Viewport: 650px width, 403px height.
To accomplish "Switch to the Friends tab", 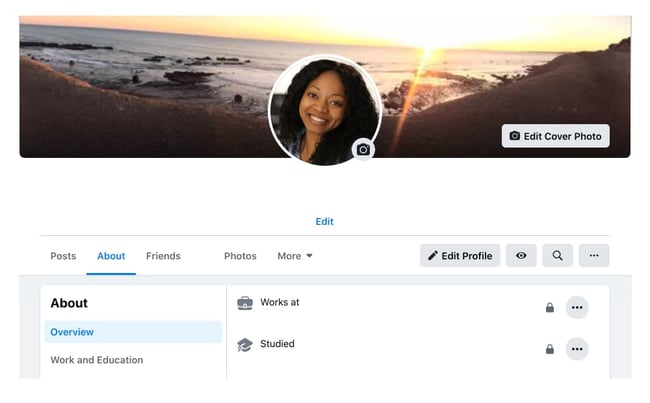I will click(163, 256).
